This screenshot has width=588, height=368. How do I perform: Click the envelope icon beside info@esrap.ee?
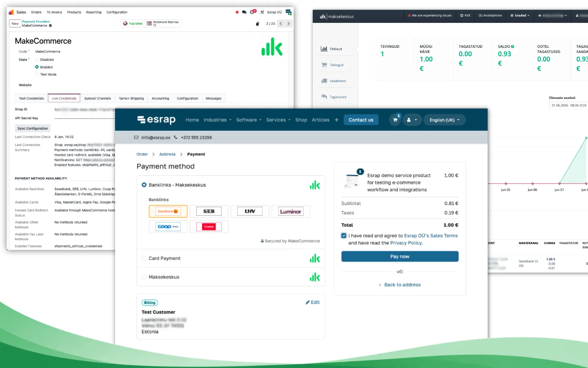[x=136, y=138]
